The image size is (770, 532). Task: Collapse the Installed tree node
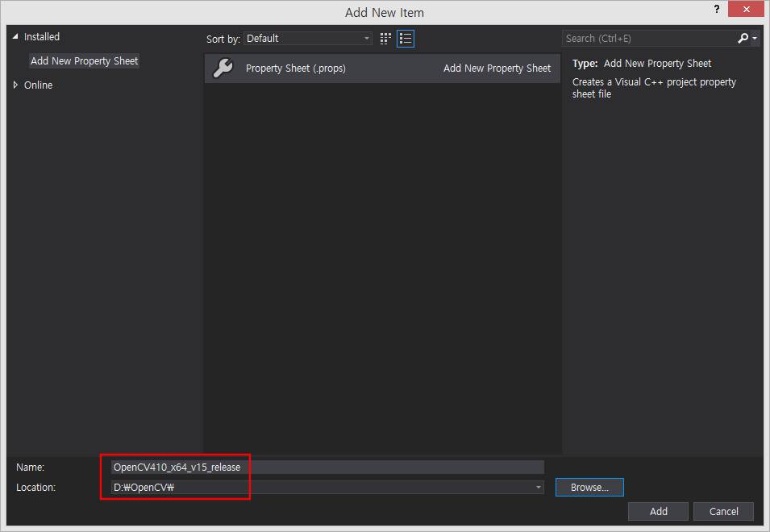(x=15, y=37)
